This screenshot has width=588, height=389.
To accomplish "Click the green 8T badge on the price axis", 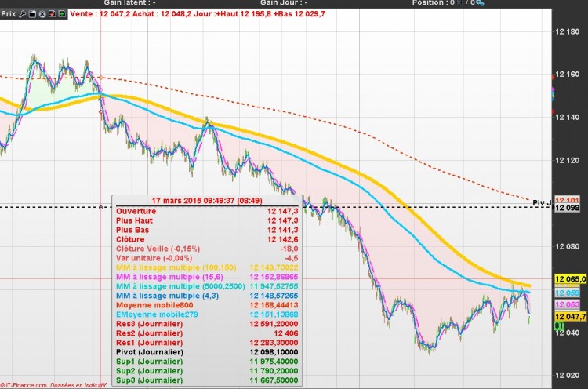I will click(x=559, y=325).
